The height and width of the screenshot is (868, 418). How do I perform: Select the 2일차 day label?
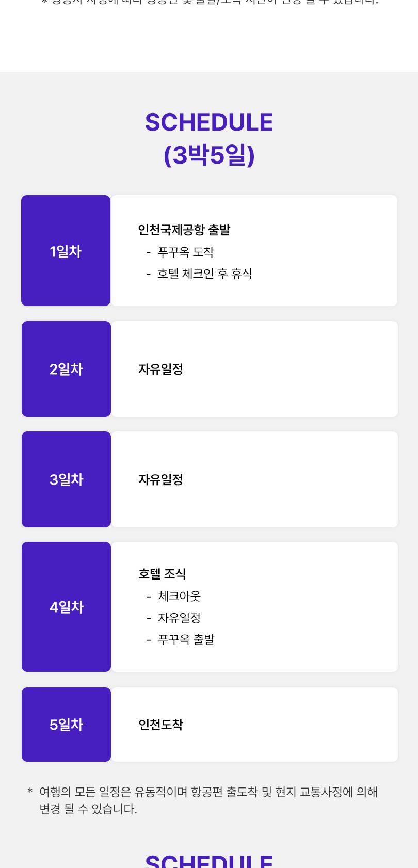click(66, 369)
